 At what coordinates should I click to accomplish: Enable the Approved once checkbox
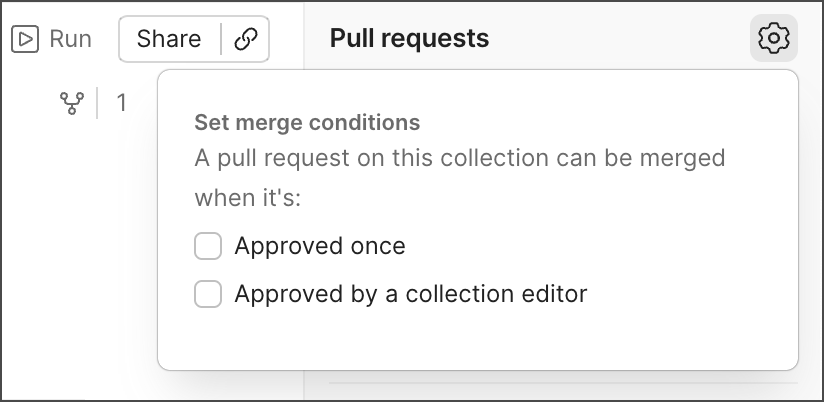[208, 246]
